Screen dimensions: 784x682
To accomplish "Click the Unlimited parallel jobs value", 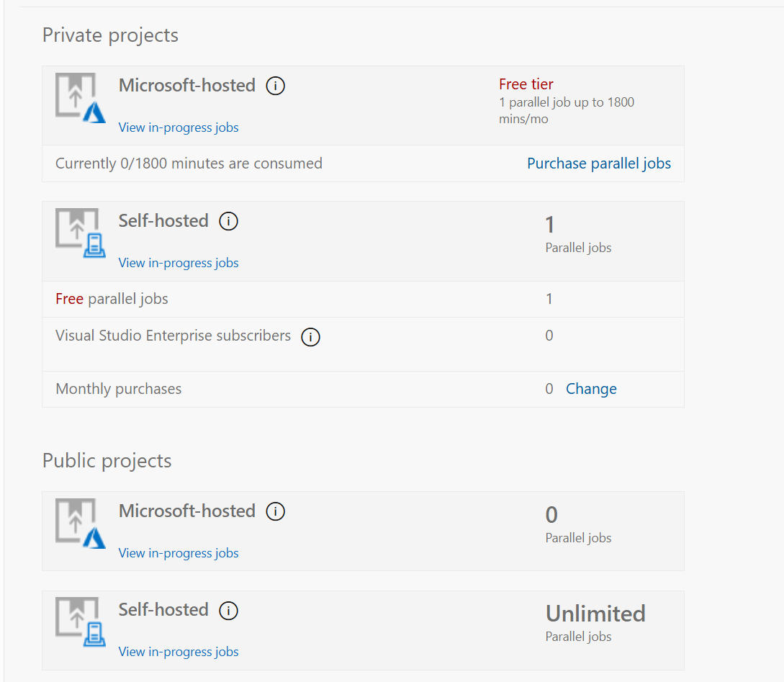I will pyautogui.click(x=595, y=614).
